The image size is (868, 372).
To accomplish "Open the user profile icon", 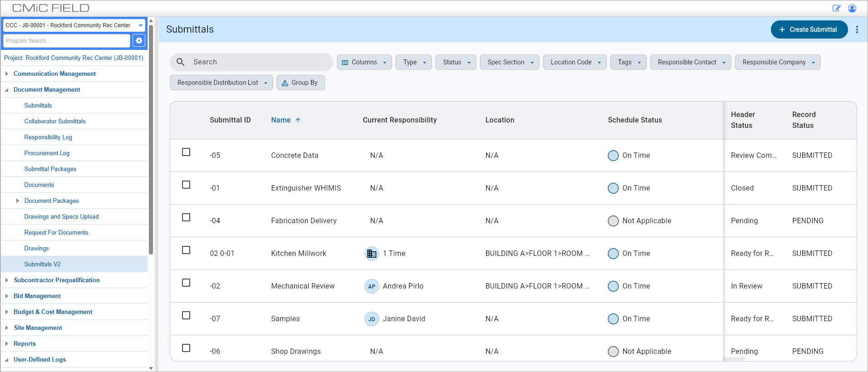I will tap(852, 8).
